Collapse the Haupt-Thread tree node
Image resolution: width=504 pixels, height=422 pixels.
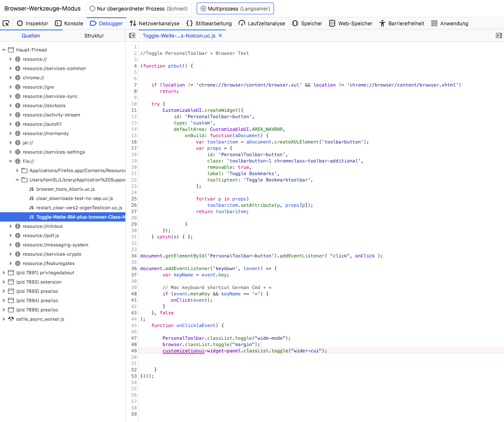[x=4, y=50]
